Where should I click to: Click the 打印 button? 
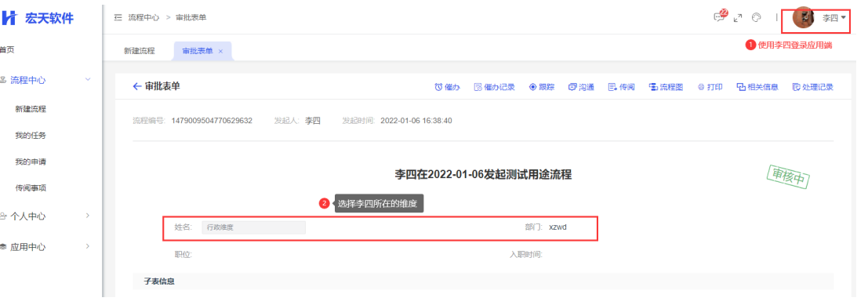tap(710, 87)
